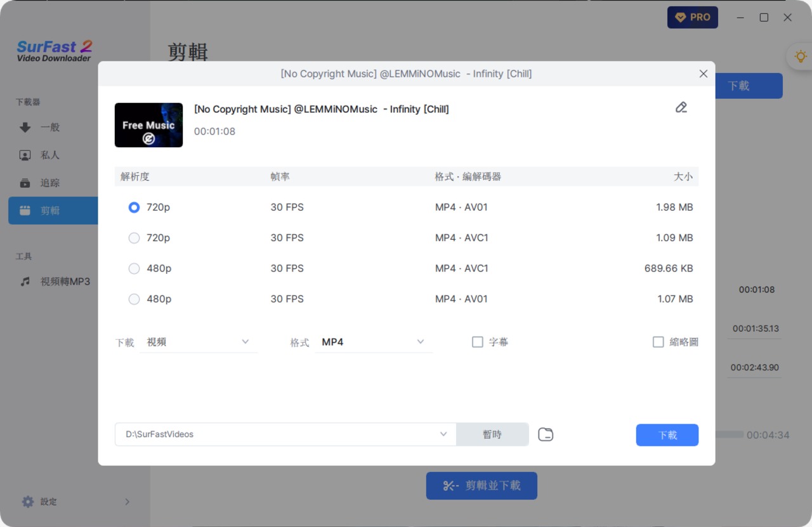Viewport: 812px width, 527px height.
Task: Click the 追踪 sidebar icon
Action: coord(25,183)
